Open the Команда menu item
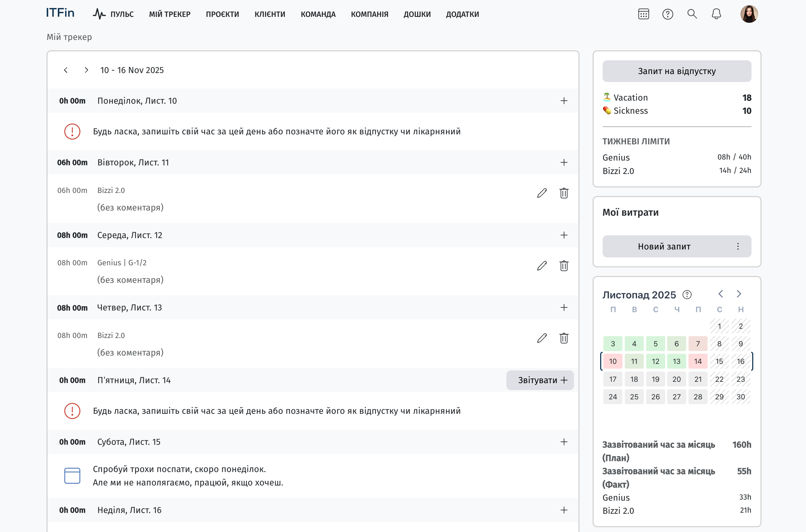806x532 pixels. [x=318, y=14]
